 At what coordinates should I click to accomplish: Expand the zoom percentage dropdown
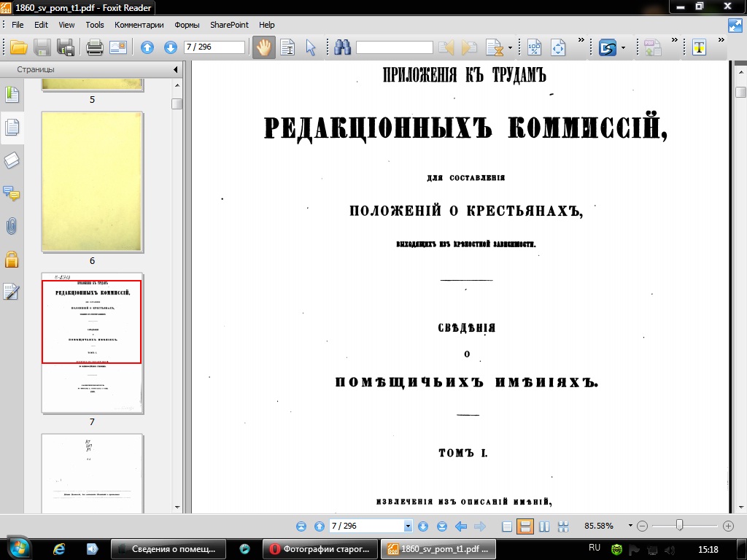pos(630,526)
